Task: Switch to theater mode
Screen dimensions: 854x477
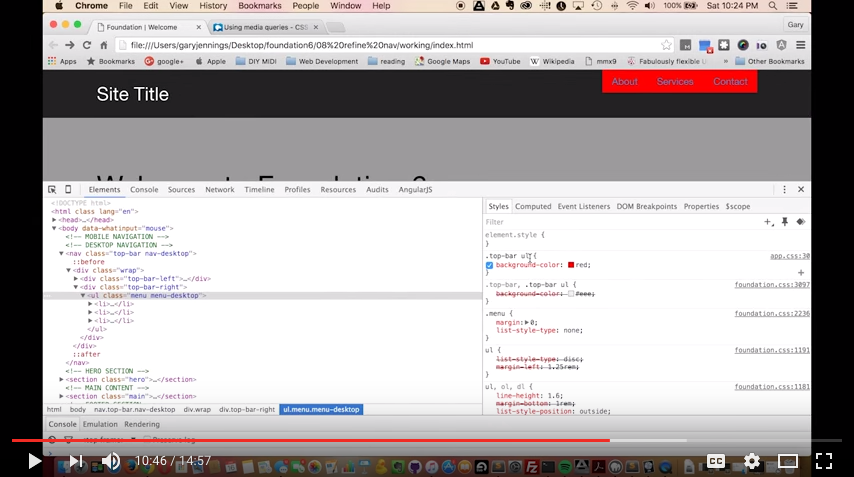Action: click(x=788, y=461)
